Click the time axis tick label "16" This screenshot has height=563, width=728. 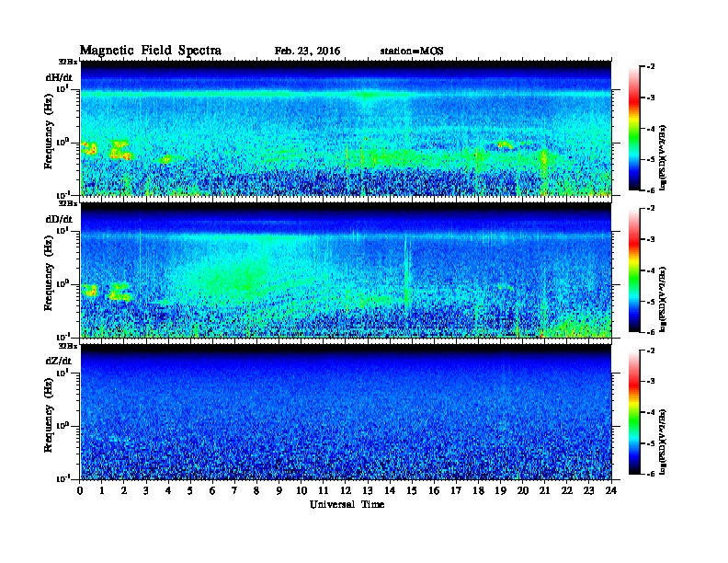pos(434,491)
